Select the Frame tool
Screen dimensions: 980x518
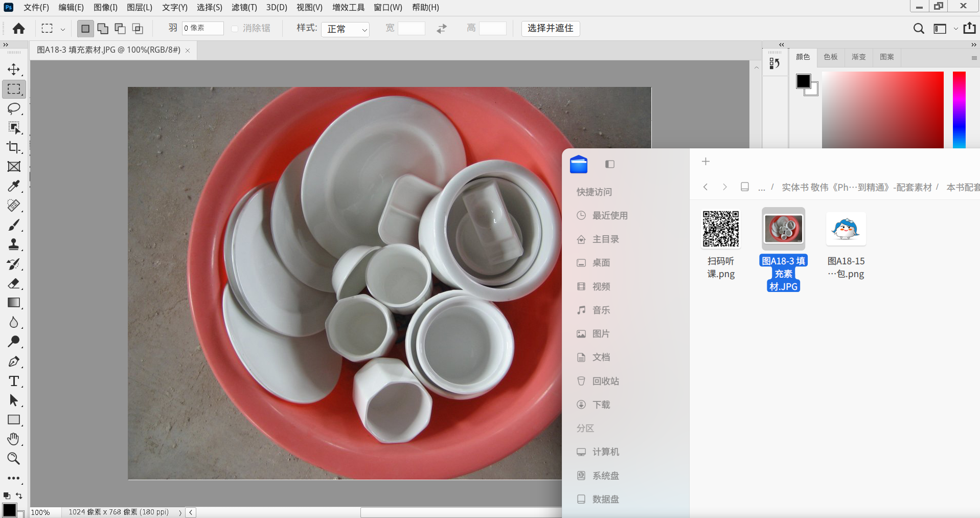[14, 167]
